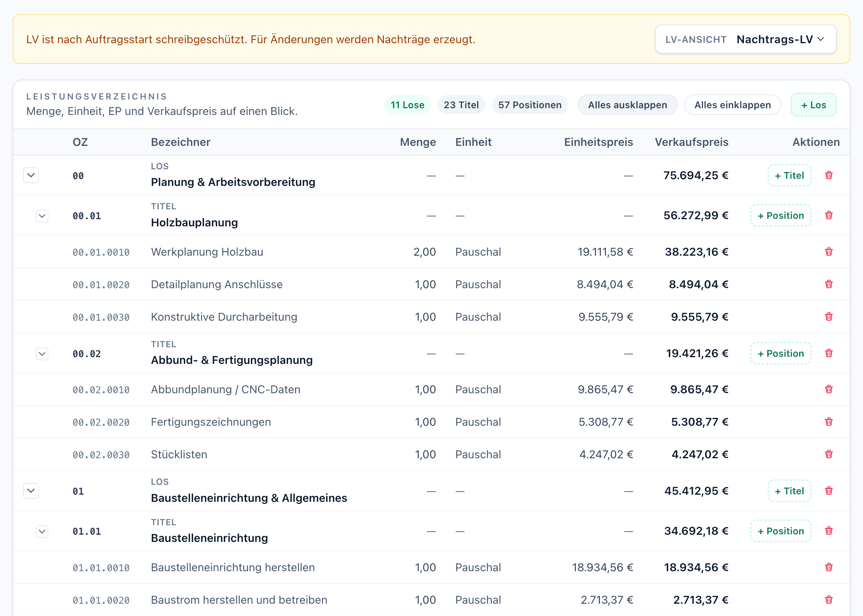Collapse Titel 00.02 Abbund- & Fertigungsplanung

42,354
